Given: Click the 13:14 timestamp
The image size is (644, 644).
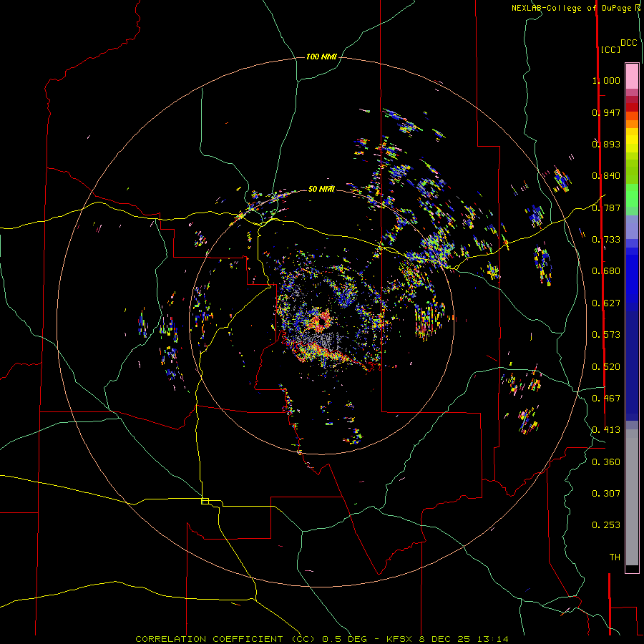Looking at the screenshot, I should (493, 639).
